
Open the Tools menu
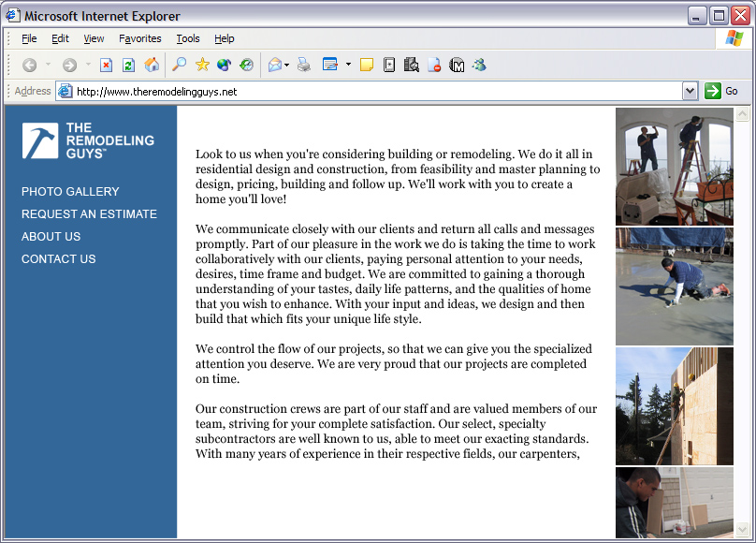[187, 38]
